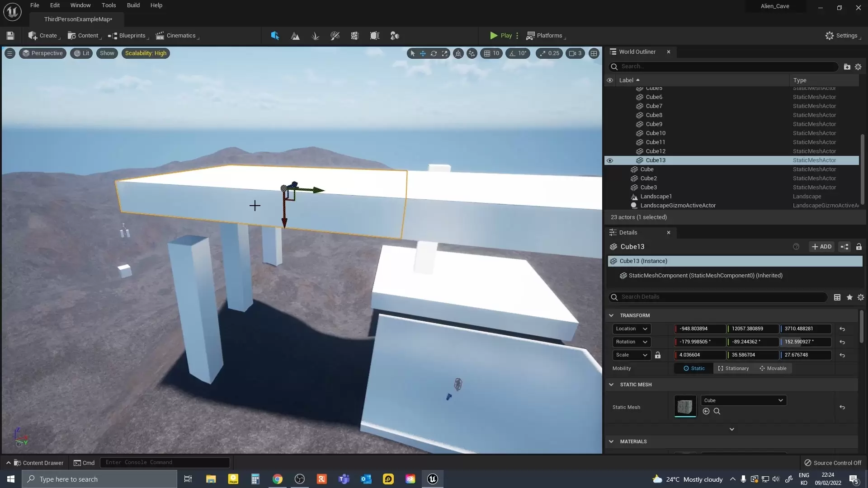Open the Build menu

(133, 5)
